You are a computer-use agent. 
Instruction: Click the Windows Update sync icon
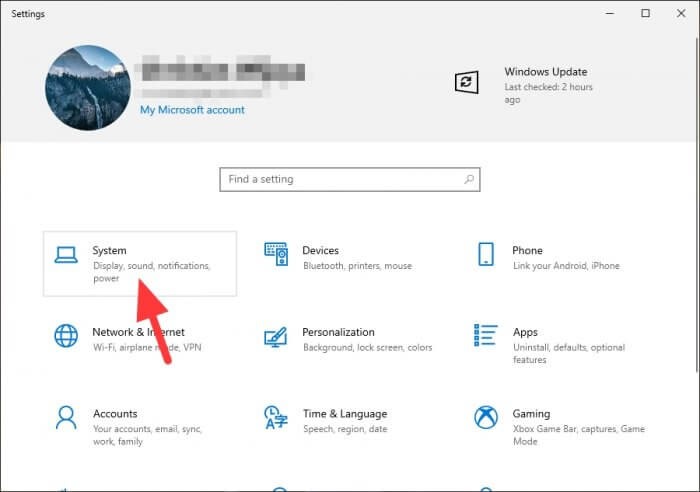pyautogui.click(x=467, y=82)
